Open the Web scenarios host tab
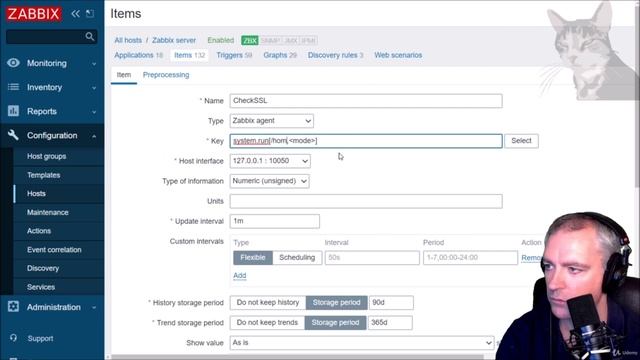 point(398,55)
